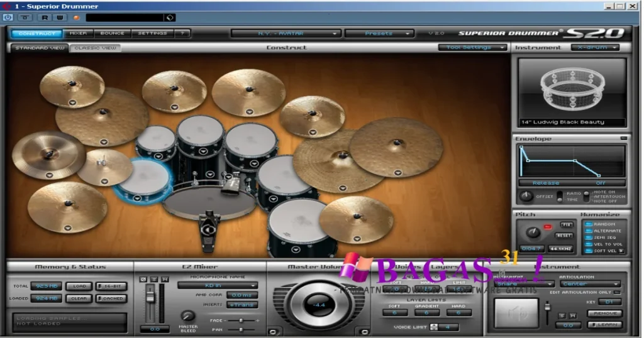The width and height of the screenshot is (644, 338).
Task: Click the Learn key button
Action: (605, 324)
